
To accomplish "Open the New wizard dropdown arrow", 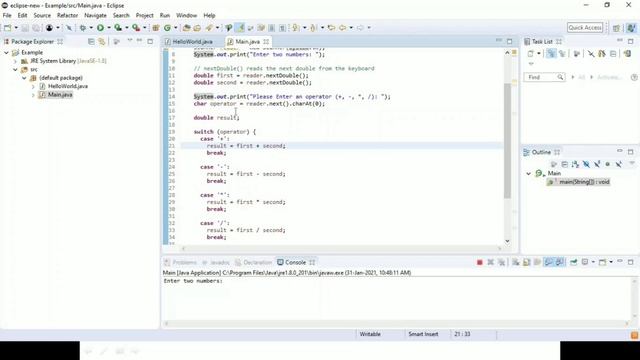I will (16, 28).
